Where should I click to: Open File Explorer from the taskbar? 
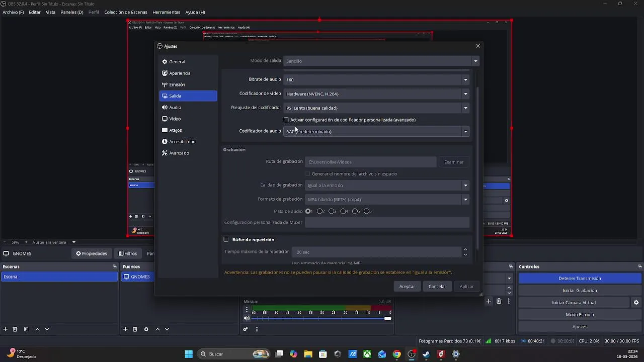(308, 354)
